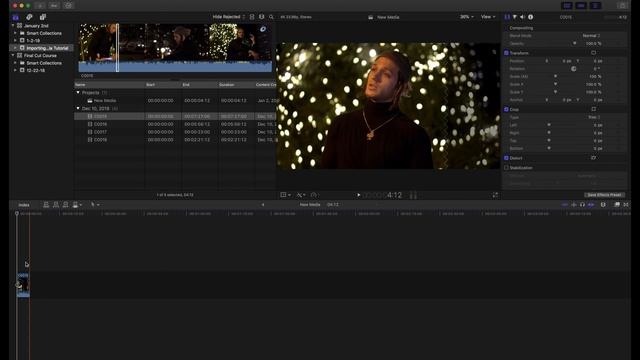Sort browser list by End column
This screenshot has height=360, width=640.
pyautogui.click(x=199, y=84)
